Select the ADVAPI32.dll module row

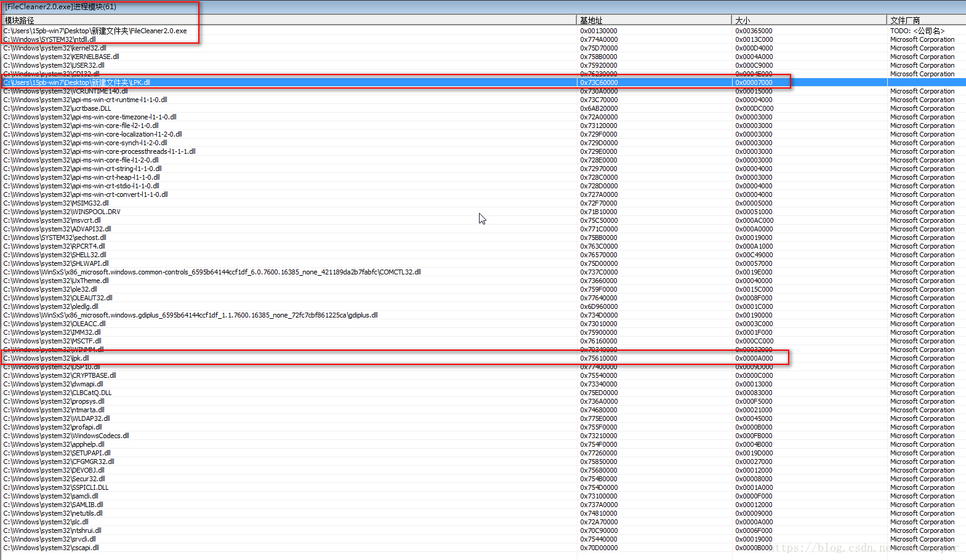coord(483,229)
